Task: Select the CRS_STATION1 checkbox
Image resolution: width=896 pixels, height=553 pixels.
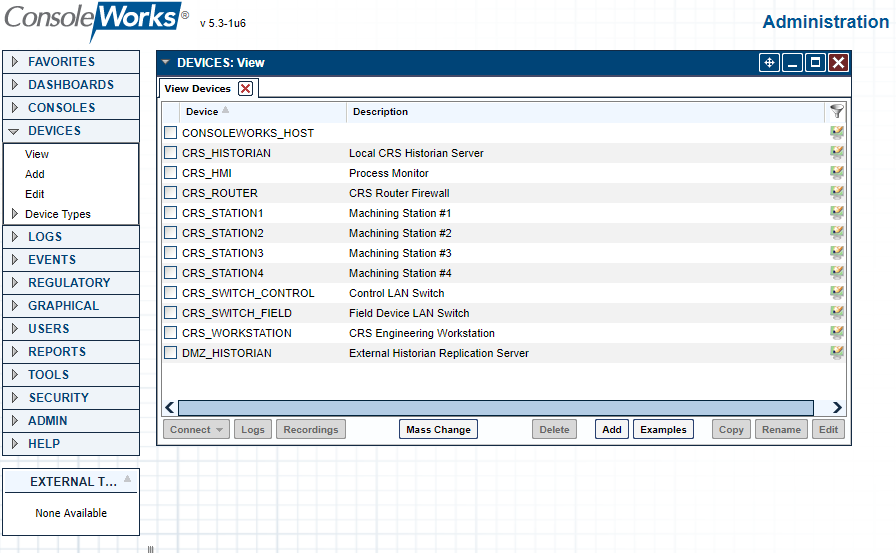Action: 170,213
